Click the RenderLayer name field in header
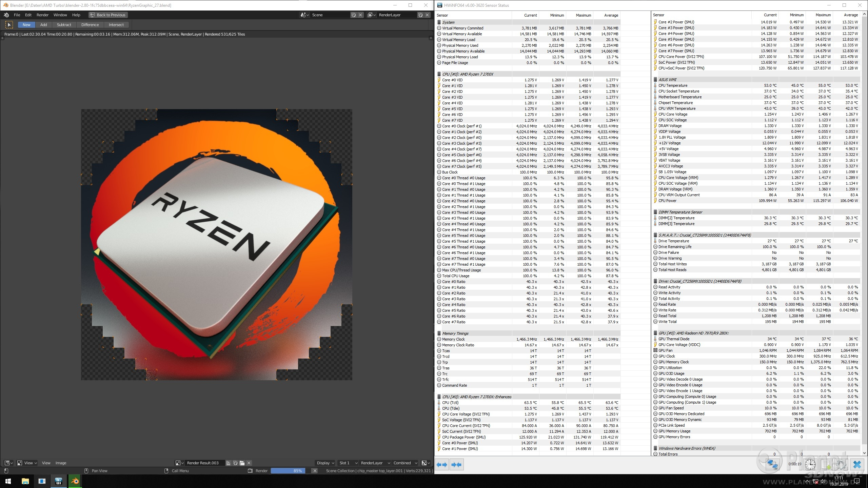 pos(397,15)
